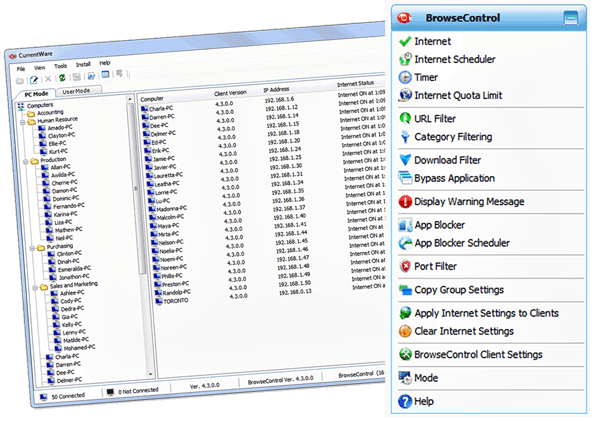The height and width of the screenshot is (423, 600).
Task: Open Internet Scheduler icon in BrowseControl panel
Action: [405, 59]
